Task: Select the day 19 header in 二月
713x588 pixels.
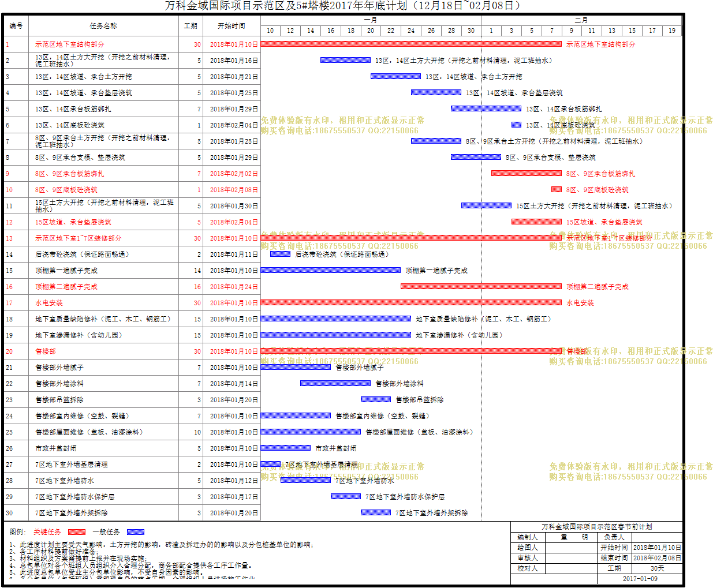Action: tap(672, 31)
